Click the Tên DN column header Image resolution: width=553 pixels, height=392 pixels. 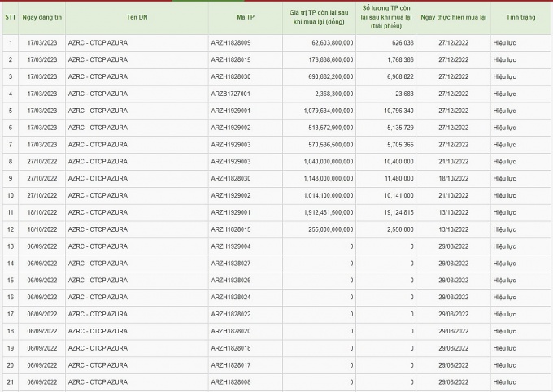click(136, 16)
